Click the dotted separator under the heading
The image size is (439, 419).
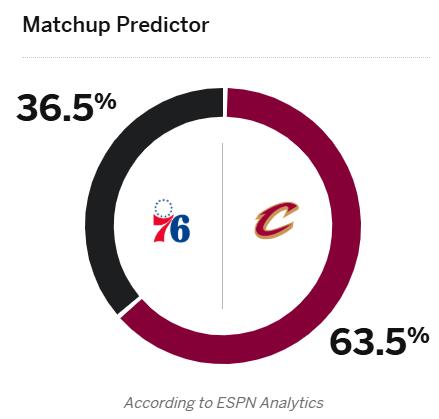click(x=226, y=57)
